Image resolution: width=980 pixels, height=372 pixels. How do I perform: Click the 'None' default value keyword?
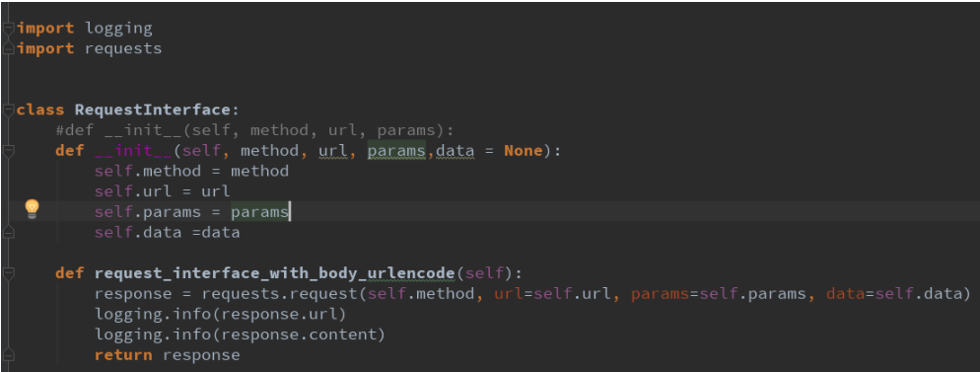click(524, 151)
